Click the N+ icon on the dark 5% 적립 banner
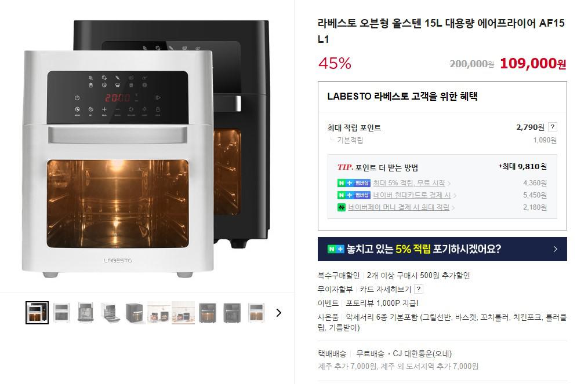This screenshot has height=384, width=588. pyautogui.click(x=336, y=249)
